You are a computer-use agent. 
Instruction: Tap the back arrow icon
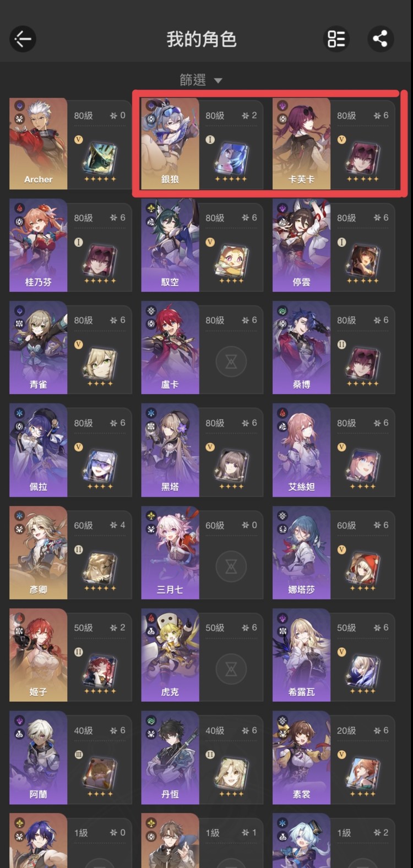pos(23,39)
